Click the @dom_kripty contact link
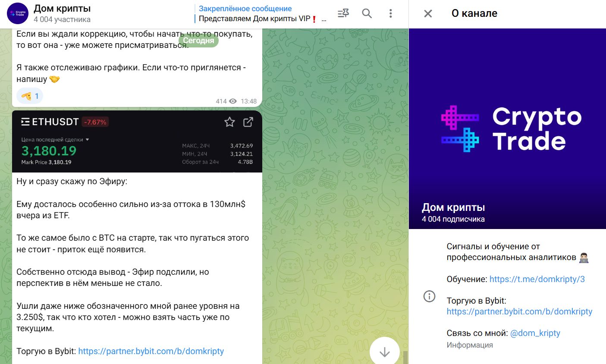The image size is (606, 364). [x=535, y=333]
